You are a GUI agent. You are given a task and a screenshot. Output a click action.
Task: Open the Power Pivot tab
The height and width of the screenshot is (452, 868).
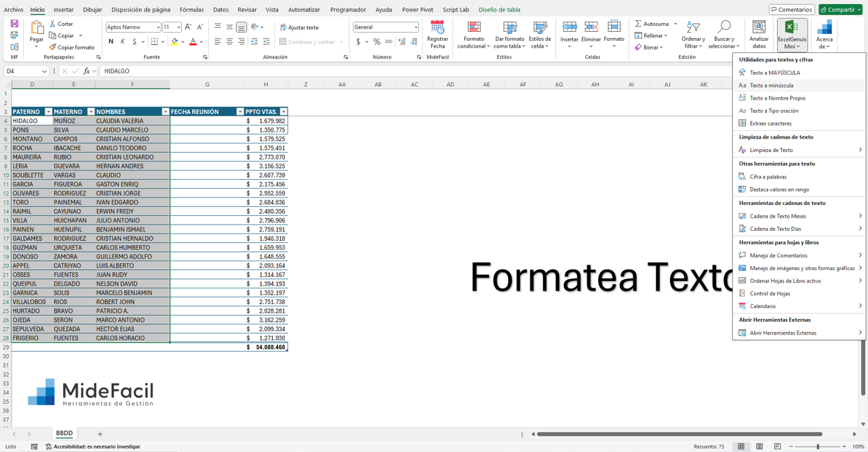click(418, 10)
